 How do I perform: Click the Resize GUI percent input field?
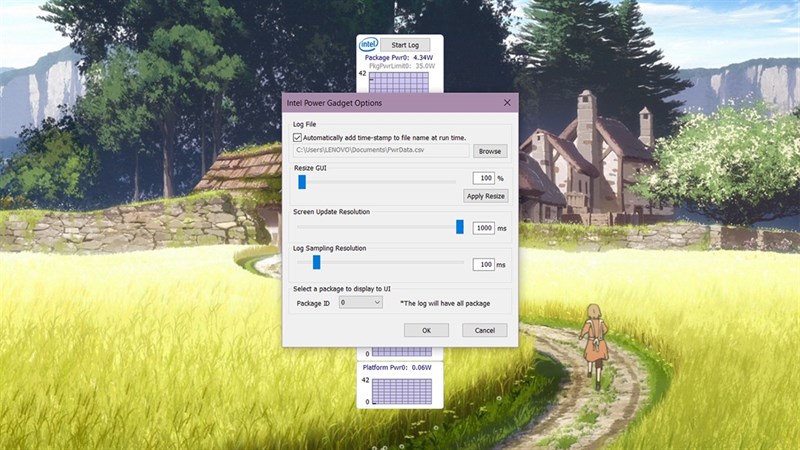(x=484, y=178)
